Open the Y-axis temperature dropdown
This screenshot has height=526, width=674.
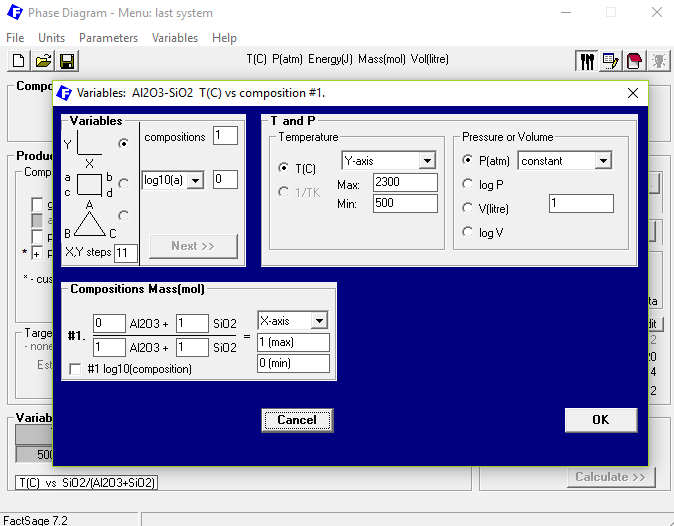click(427, 161)
